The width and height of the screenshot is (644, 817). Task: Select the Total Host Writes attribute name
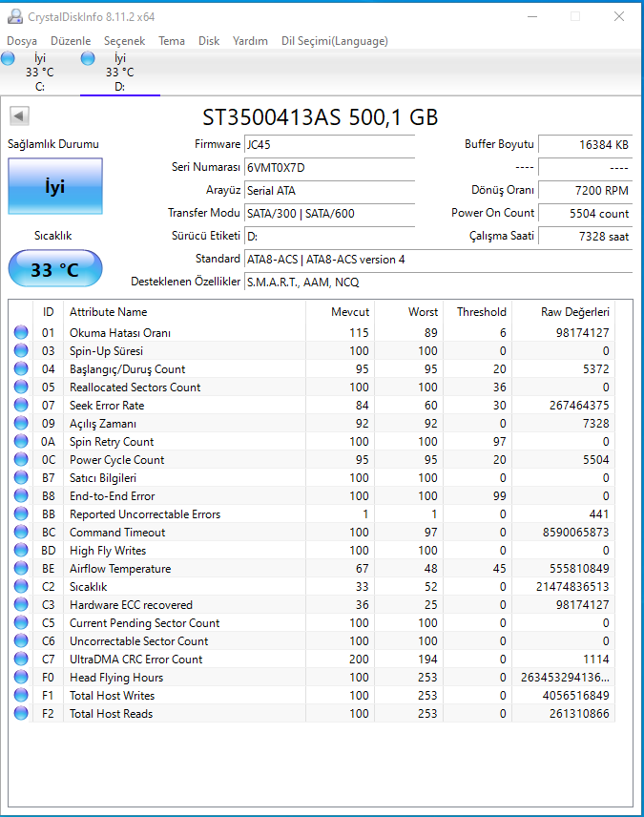tap(112, 696)
